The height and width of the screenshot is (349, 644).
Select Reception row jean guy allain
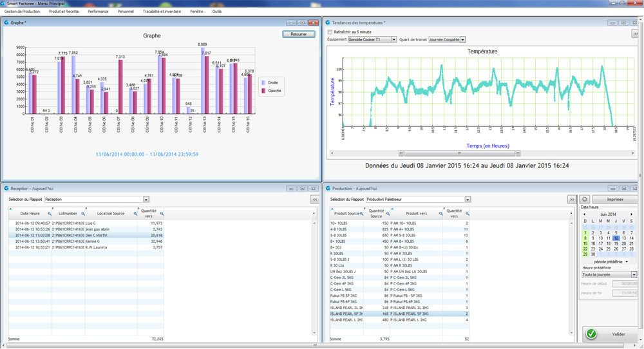coord(86,229)
